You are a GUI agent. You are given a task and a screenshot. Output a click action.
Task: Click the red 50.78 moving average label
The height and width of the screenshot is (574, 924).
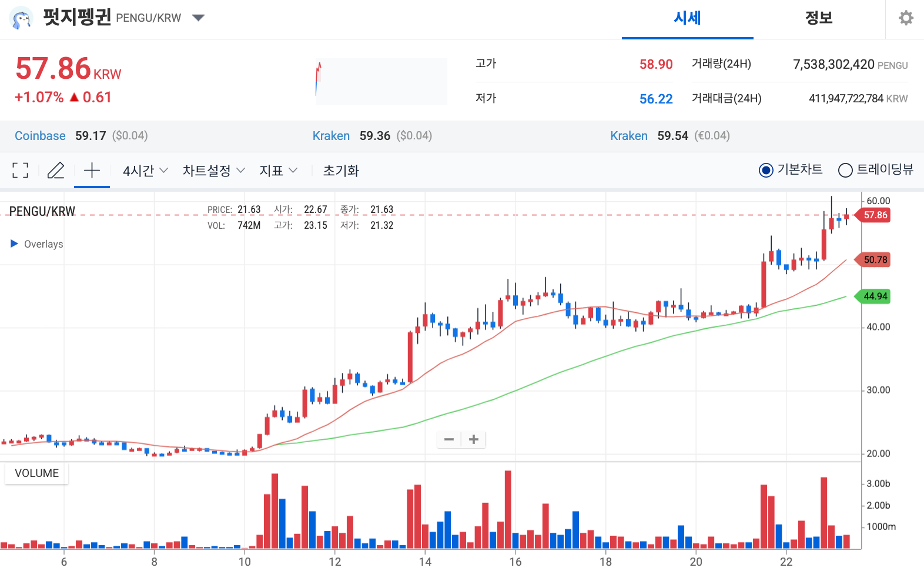[873, 260]
